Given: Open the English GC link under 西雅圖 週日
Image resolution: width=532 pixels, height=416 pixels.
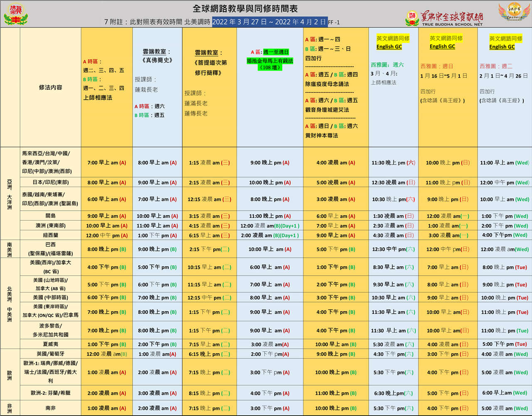Looking at the screenshot, I should tap(442, 47).
